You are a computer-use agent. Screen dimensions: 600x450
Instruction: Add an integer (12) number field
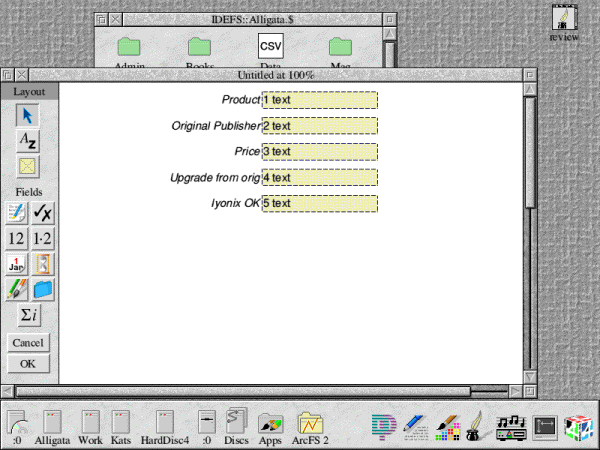(x=17, y=238)
